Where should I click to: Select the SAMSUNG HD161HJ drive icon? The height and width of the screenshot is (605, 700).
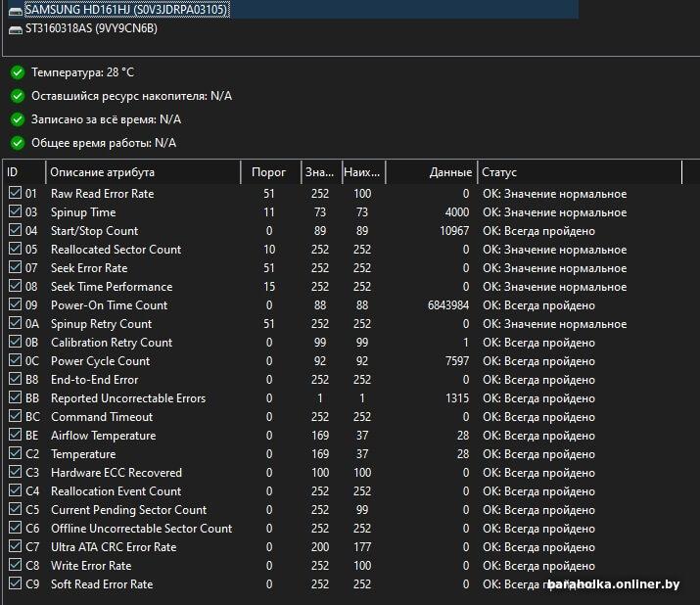pos(16,10)
